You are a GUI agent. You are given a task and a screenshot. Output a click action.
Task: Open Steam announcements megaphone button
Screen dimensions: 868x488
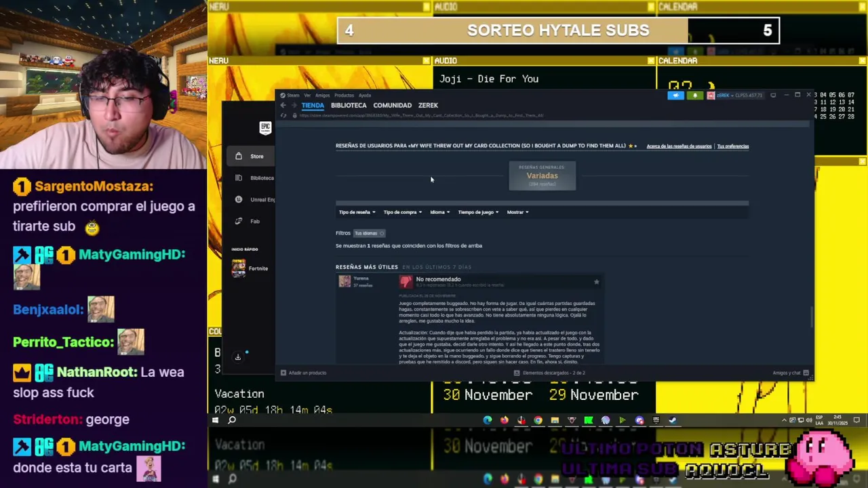point(675,96)
